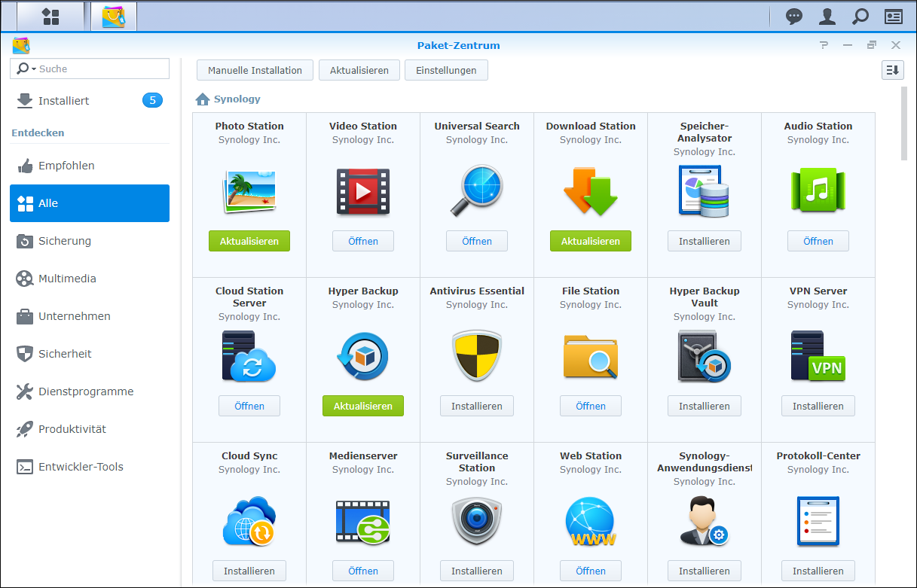
Task: Open Cloud Station Server with Öffnen
Action: (x=249, y=406)
